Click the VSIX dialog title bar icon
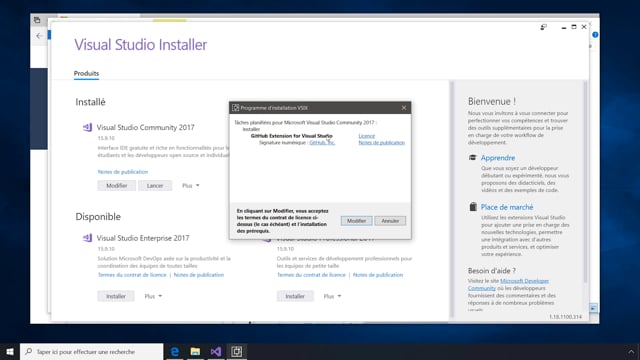Screen dimensions: 640x360 236,108
